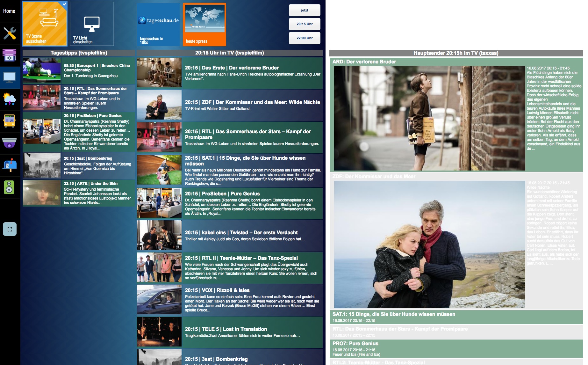This screenshot has width=588, height=365.
Task: Open the heute xpress tile
Action: (x=204, y=25)
